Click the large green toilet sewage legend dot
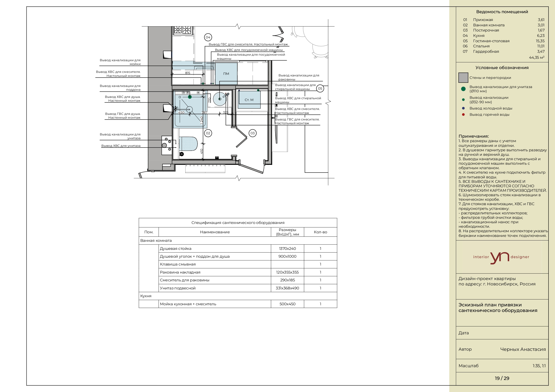The width and height of the screenshot is (555, 392). [463, 89]
